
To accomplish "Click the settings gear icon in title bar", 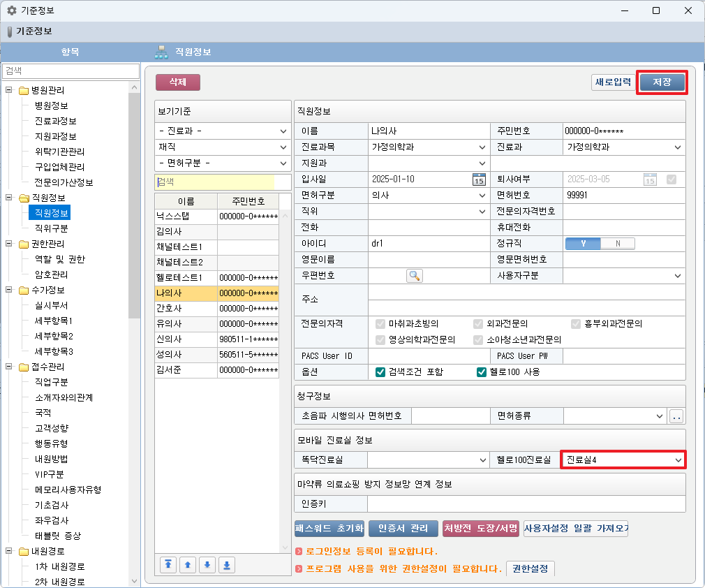I will point(11,10).
